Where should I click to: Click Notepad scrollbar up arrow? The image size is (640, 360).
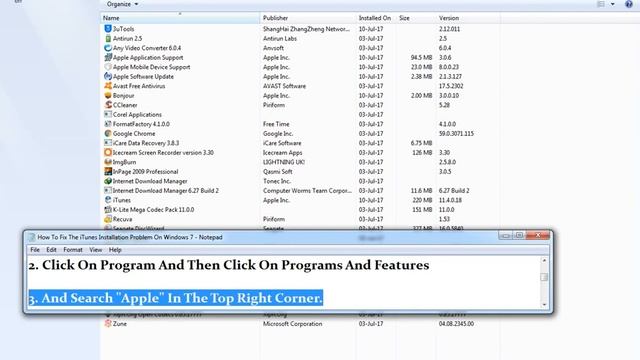click(544, 260)
